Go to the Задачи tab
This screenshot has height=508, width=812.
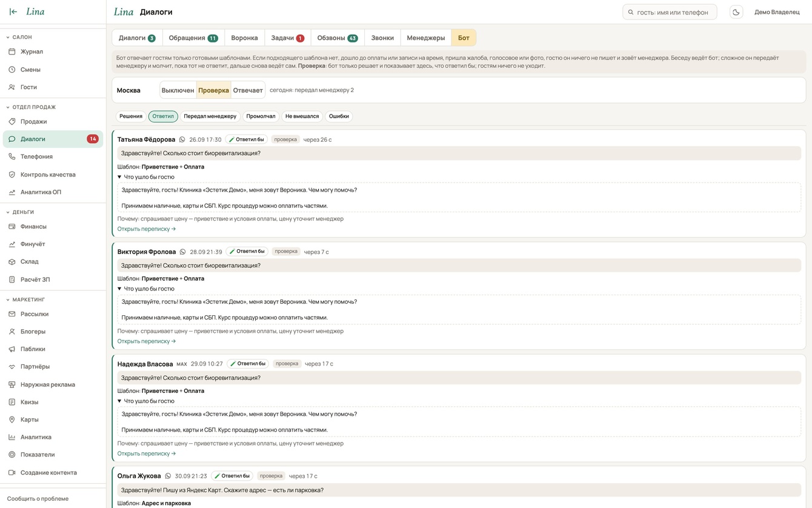[x=287, y=38]
